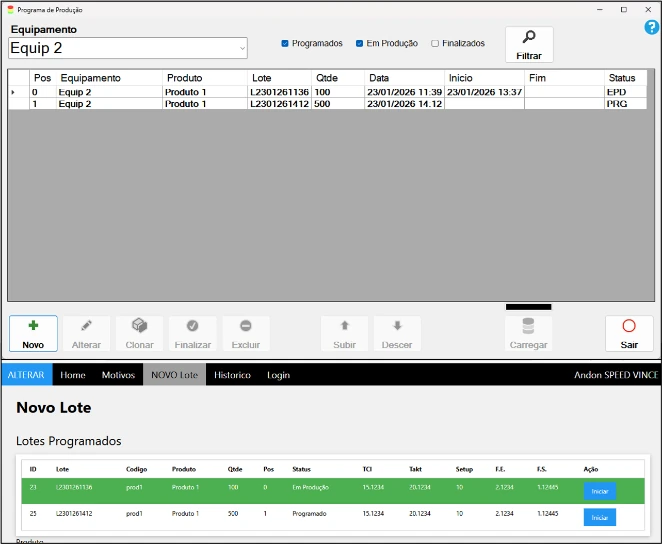The width and height of the screenshot is (662, 544).
Task: Open the Motivos menu item
Action: coord(118,375)
